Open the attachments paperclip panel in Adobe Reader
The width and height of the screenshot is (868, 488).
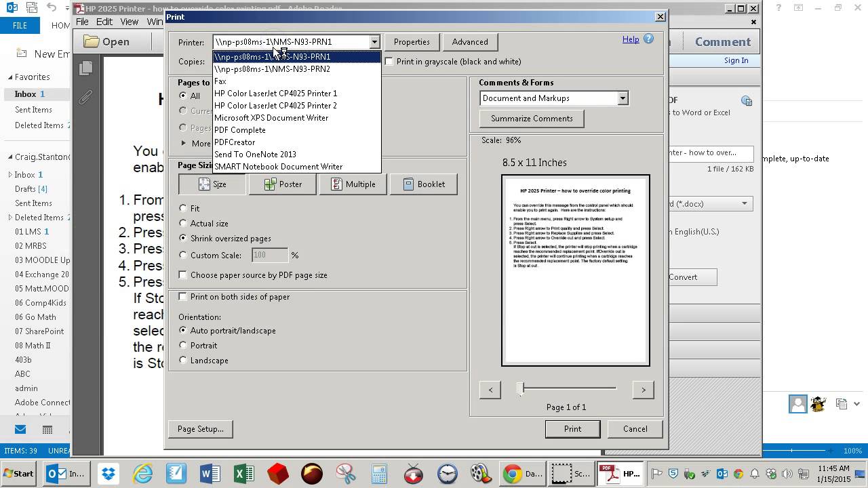point(85,98)
